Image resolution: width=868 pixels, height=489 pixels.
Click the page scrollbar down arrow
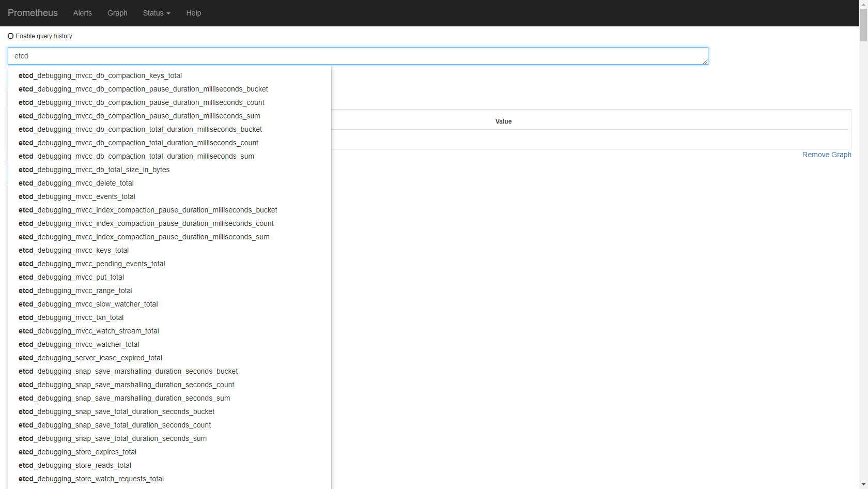coord(863,485)
